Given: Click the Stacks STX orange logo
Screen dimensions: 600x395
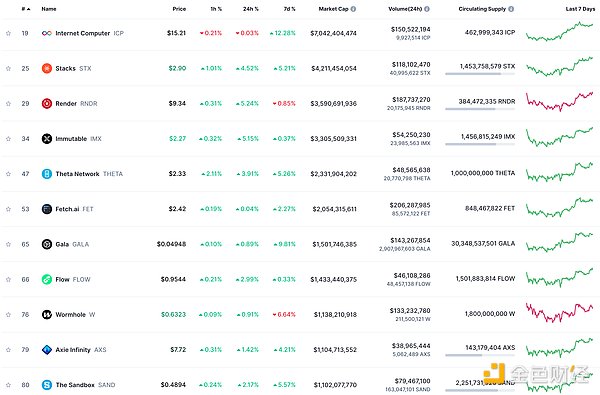Looking at the screenshot, I should (47, 69).
